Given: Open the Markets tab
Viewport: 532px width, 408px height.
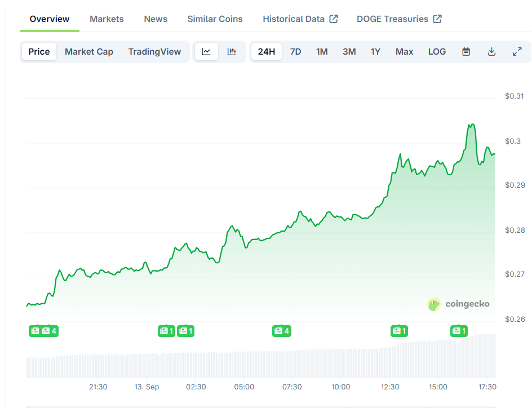Looking at the screenshot, I should tap(107, 19).
